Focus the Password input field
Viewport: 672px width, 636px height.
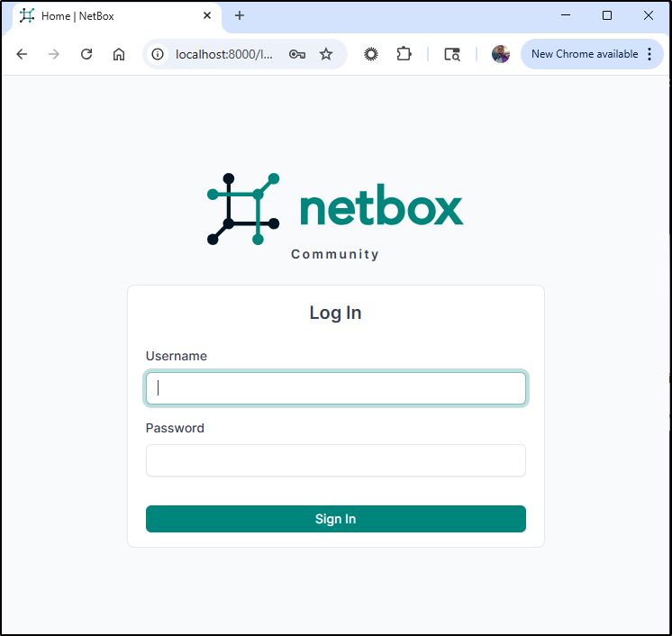click(336, 460)
